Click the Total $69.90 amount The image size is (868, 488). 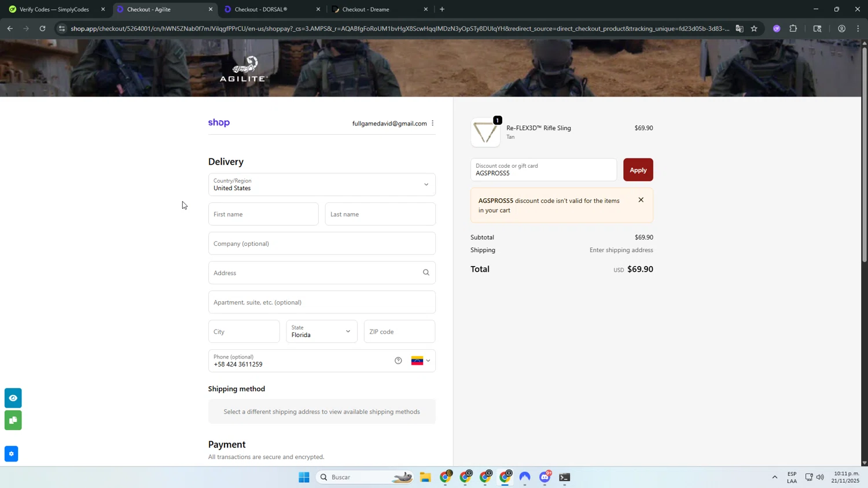(640, 269)
